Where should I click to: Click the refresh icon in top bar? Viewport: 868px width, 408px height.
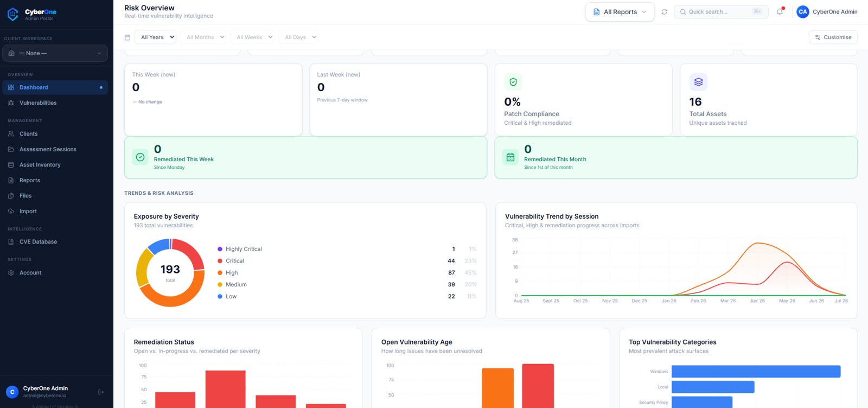click(664, 12)
